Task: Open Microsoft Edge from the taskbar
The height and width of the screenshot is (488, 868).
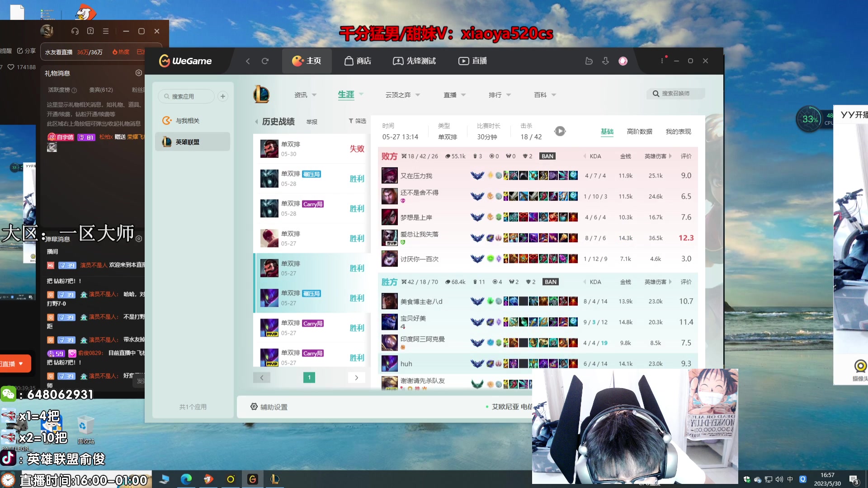Action: click(186, 479)
